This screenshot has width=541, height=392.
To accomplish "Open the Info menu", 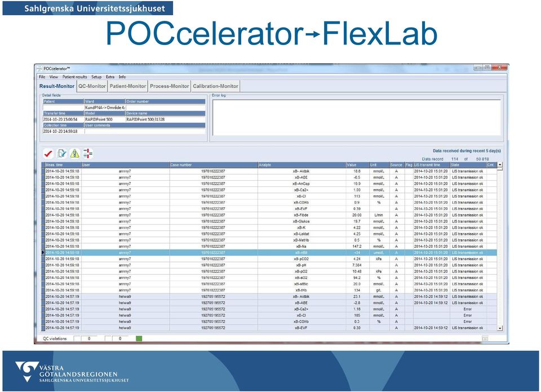I will tap(122, 77).
